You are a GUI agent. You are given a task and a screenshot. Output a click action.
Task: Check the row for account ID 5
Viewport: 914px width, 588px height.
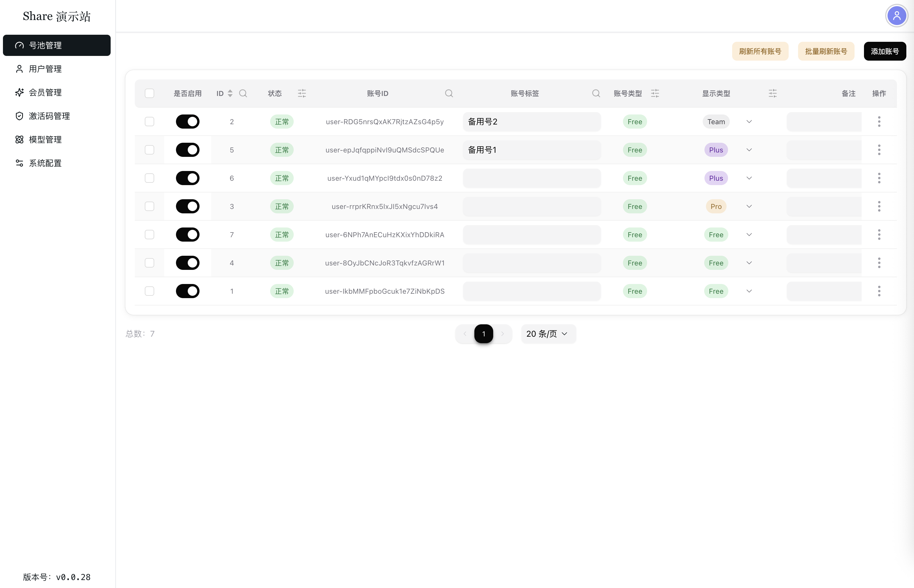pyautogui.click(x=149, y=150)
